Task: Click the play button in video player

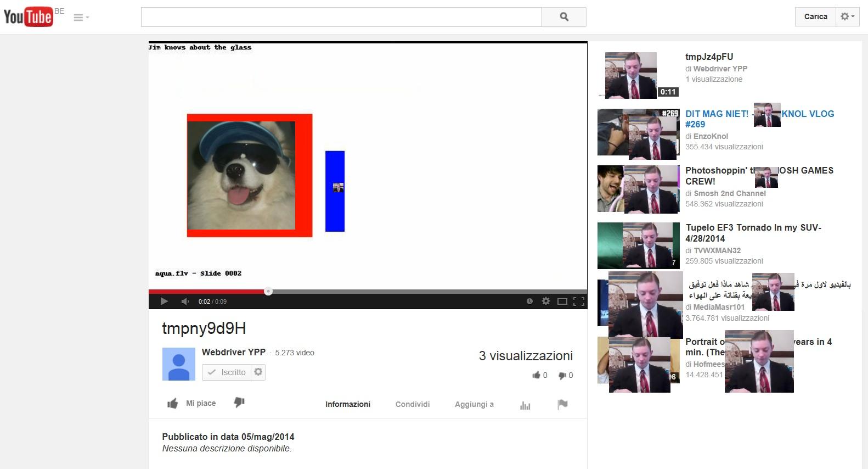Action: (x=164, y=301)
